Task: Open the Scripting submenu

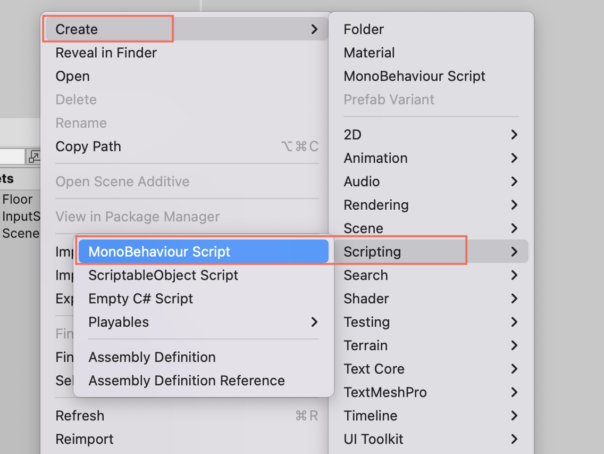Action: [x=431, y=251]
